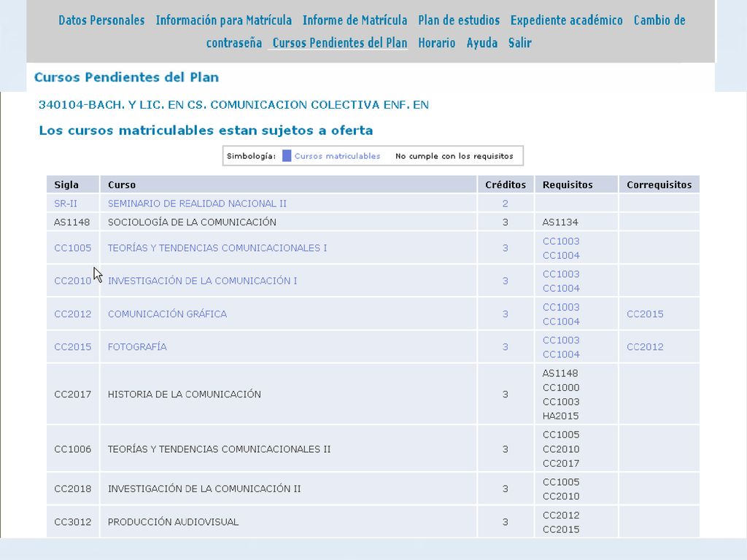Screen dimensions: 747x560
Task: Select sigla SR-II
Action: click(65, 203)
